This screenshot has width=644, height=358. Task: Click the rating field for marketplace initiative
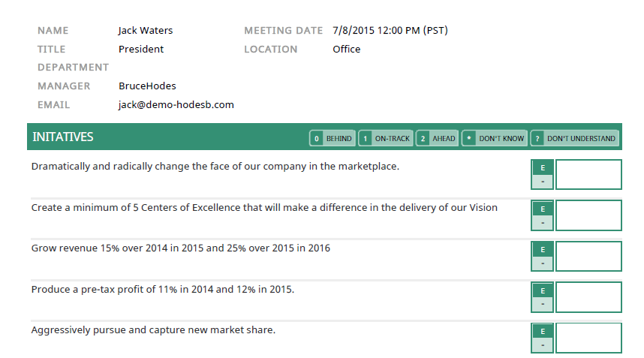[588, 175]
